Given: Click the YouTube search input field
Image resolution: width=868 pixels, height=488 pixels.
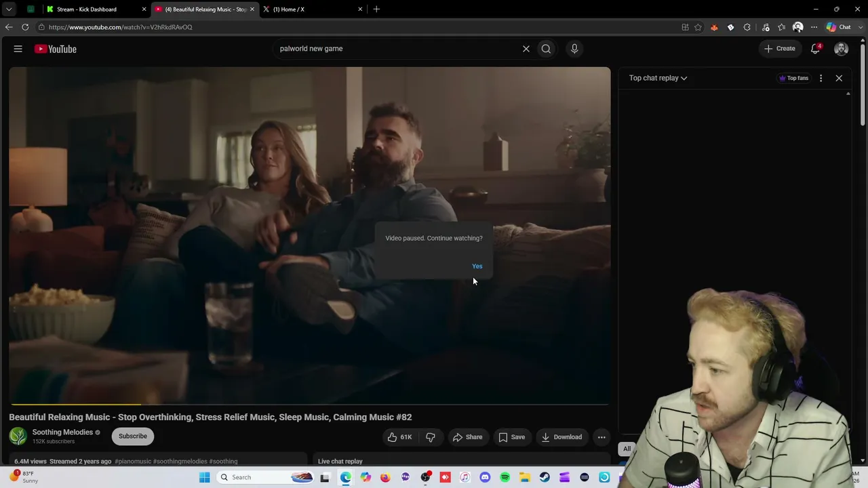Looking at the screenshot, I should click(397, 49).
